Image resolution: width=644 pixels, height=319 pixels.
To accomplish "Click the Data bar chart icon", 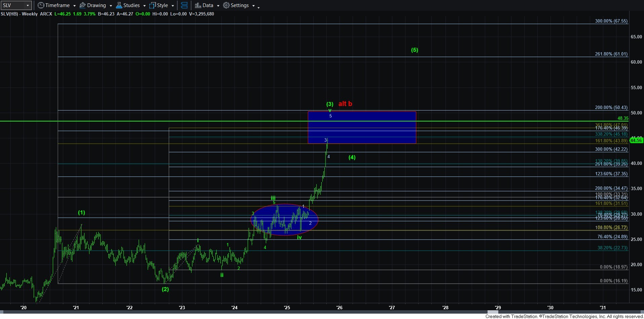I will (x=198, y=5).
